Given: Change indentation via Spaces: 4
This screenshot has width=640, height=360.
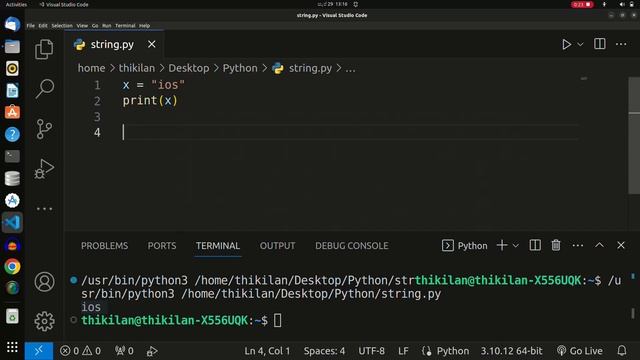Looking at the screenshot, I should 324,351.
